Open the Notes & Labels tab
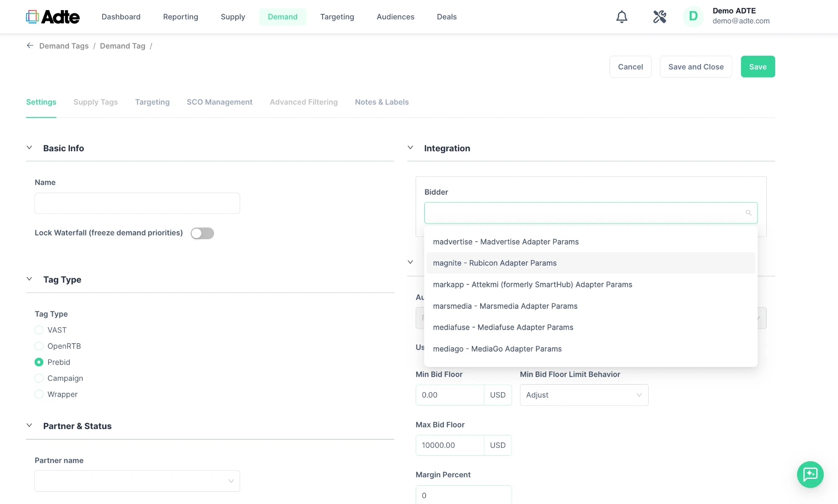Image resolution: width=838 pixels, height=504 pixels. point(382,102)
